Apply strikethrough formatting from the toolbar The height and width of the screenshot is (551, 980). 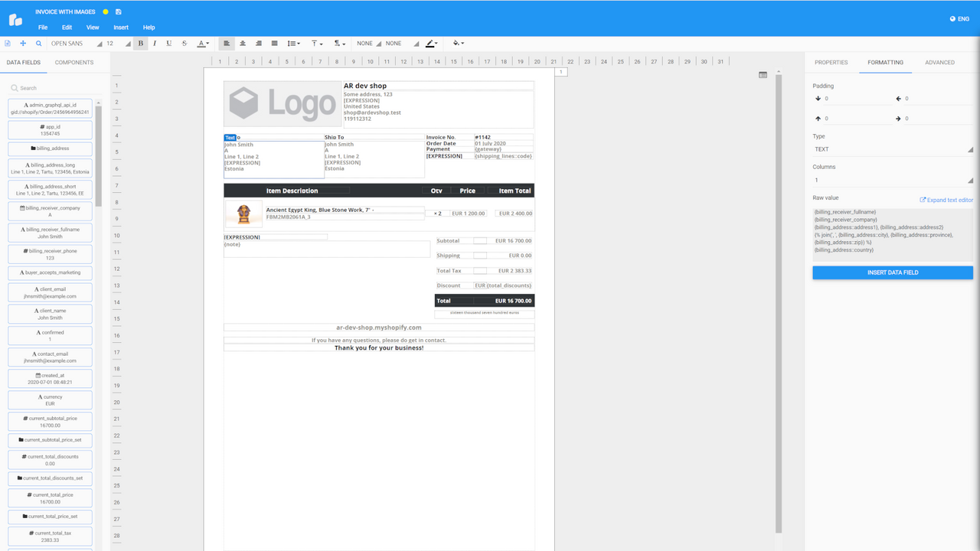[x=184, y=44]
